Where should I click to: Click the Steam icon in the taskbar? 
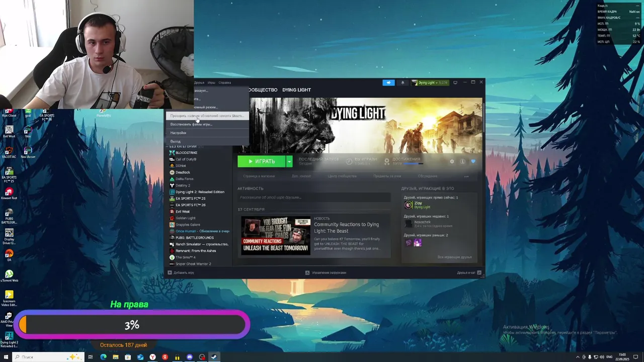(214, 357)
